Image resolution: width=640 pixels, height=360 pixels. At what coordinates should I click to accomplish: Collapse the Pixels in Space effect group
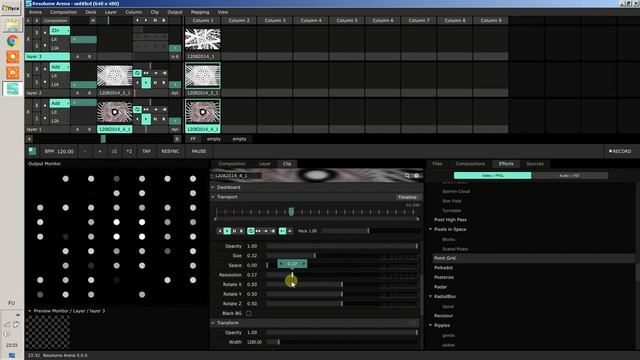430,229
